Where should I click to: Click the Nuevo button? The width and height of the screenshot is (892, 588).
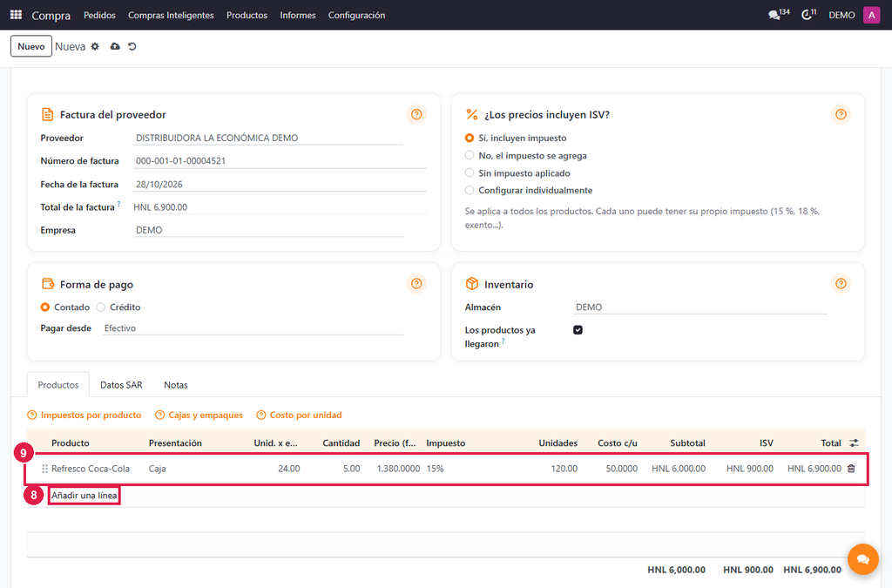tap(31, 47)
